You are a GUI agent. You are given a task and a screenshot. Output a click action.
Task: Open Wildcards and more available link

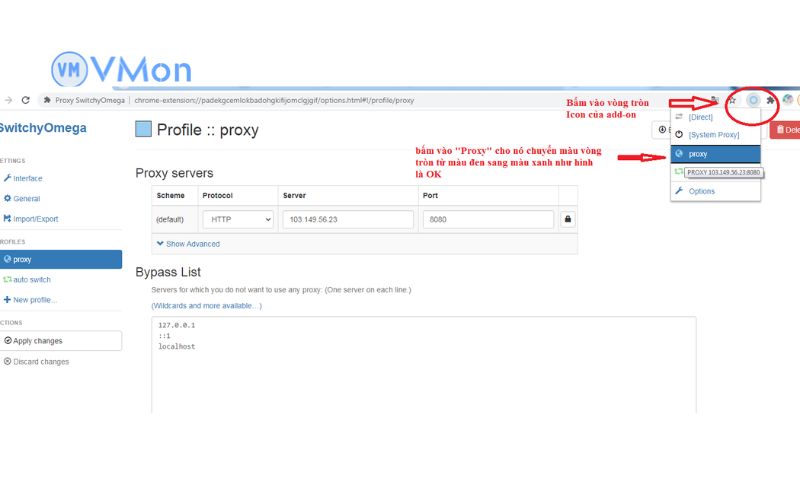click(x=207, y=306)
